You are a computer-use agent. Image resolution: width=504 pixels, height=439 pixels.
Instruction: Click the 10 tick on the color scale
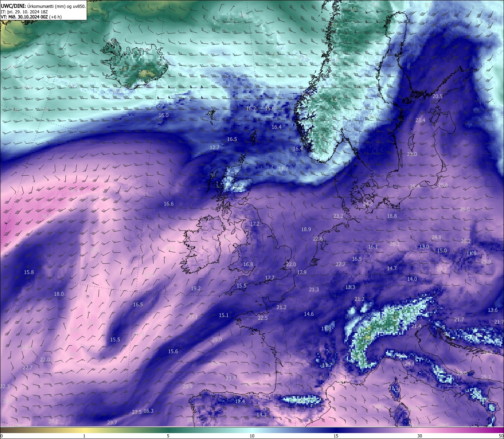[252, 436]
